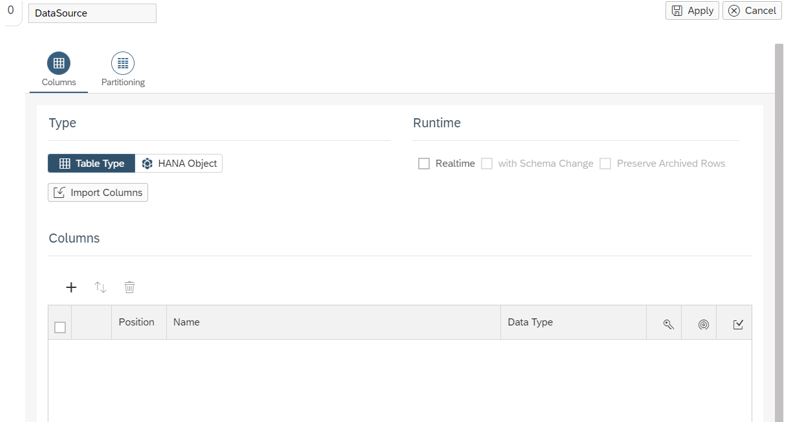
Task: Toggle the with Schema Change checkbox
Action: pos(487,163)
